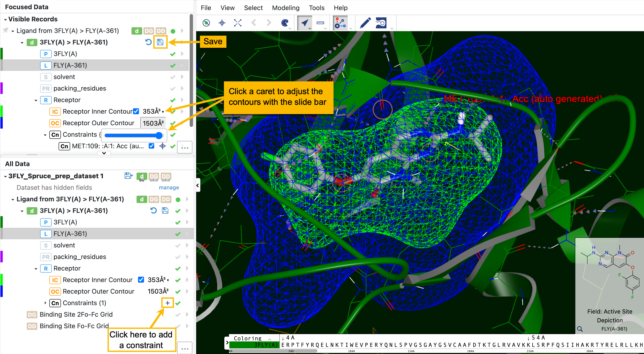Click the outer contour volume slider
644x354 pixels.
click(x=134, y=135)
